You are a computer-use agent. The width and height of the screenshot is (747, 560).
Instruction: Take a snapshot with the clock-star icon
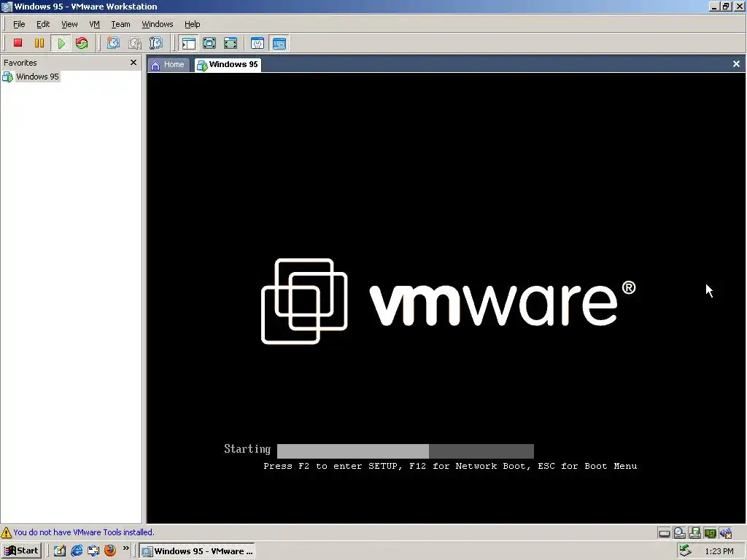[x=113, y=43]
